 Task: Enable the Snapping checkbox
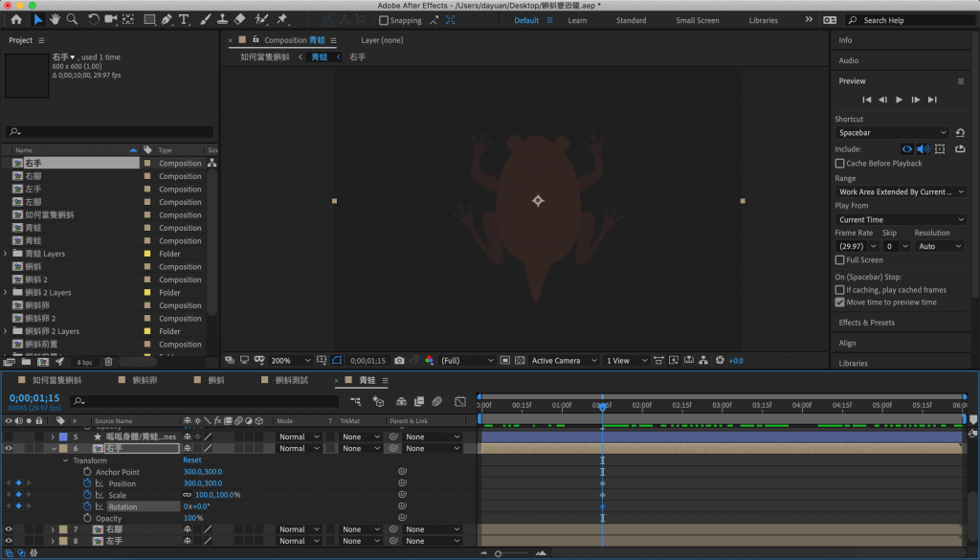(x=384, y=20)
